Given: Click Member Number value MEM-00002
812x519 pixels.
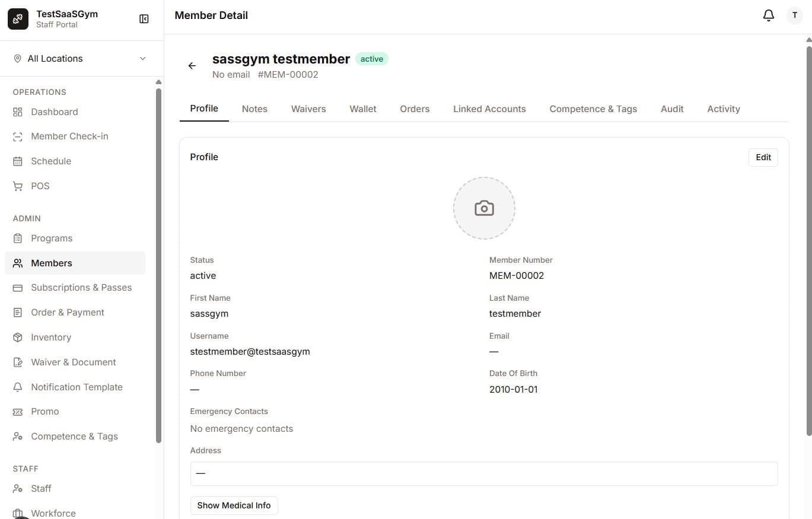Looking at the screenshot, I should tap(517, 276).
